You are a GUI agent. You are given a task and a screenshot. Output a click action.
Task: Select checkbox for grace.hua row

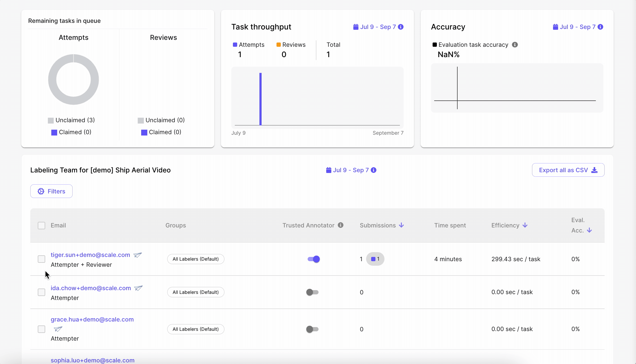coord(41,329)
